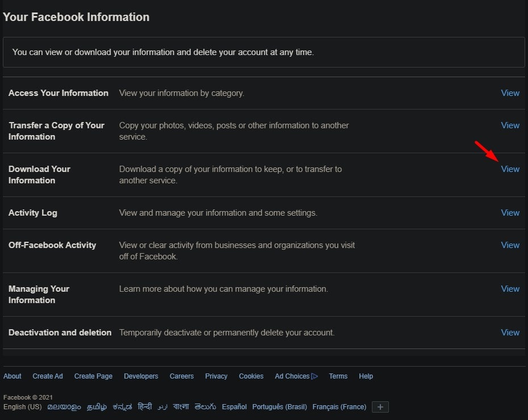The image size is (528, 420).
Task: Open the Privacy footer link
Action: point(216,376)
